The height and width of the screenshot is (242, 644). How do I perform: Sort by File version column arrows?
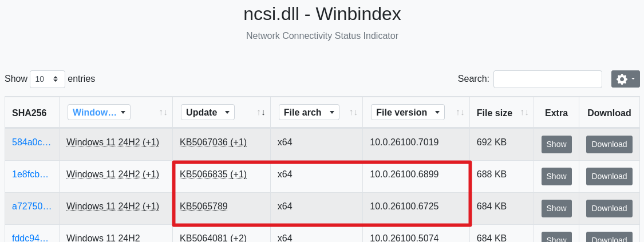pyautogui.click(x=460, y=113)
